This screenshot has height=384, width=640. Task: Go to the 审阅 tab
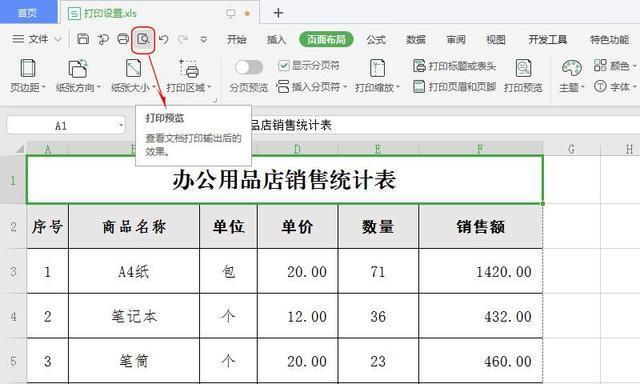tap(456, 40)
